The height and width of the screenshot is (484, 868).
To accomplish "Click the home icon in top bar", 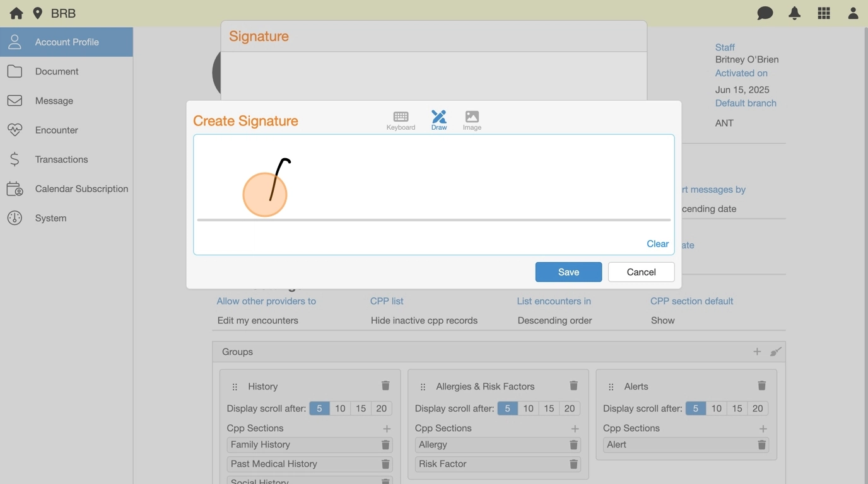I will [x=16, y=13].
